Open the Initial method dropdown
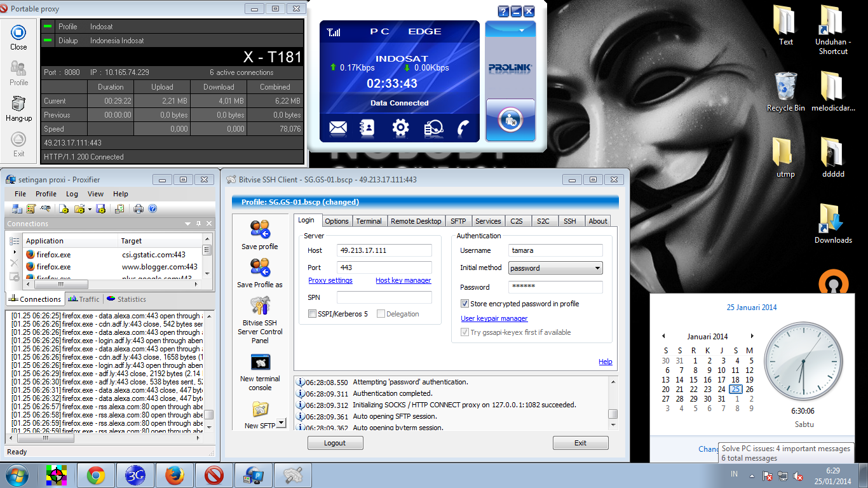868x488 pixels. point(555,268)
